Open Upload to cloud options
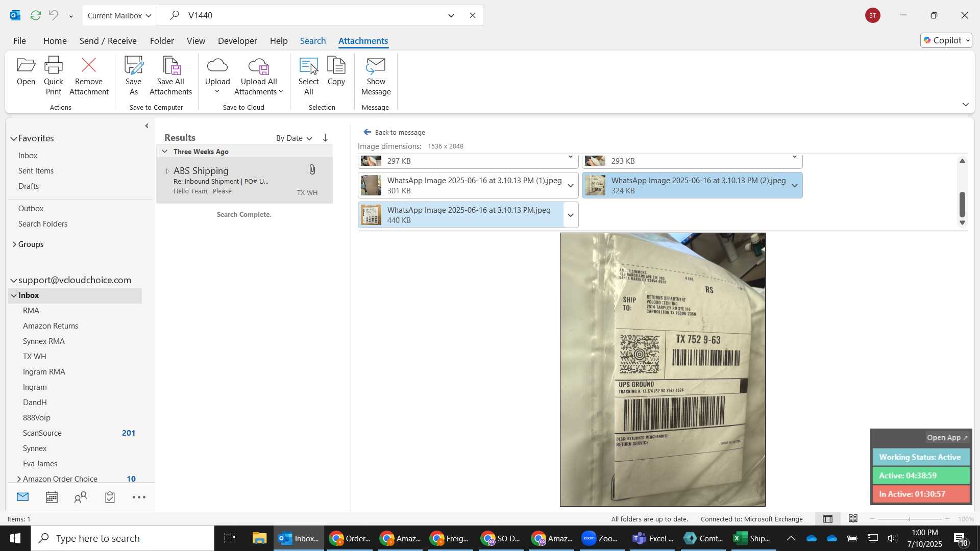The image size is (980, 551). (217, 76)
